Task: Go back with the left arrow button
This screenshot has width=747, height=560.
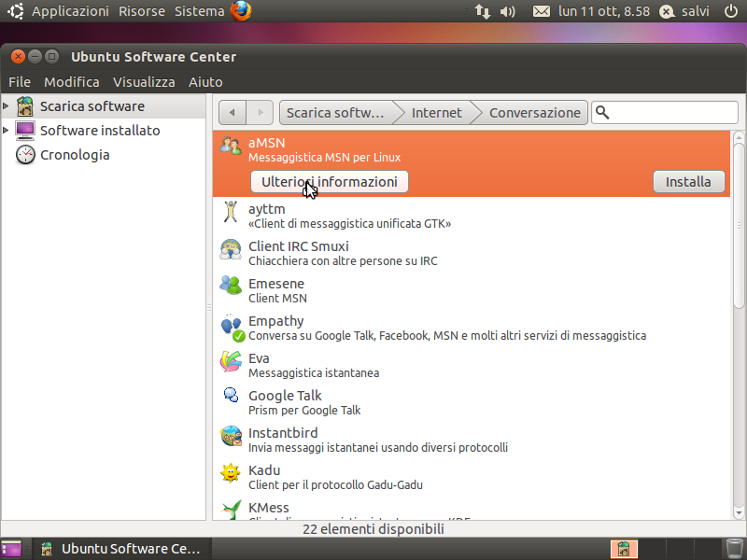Action: click(232, 113)
